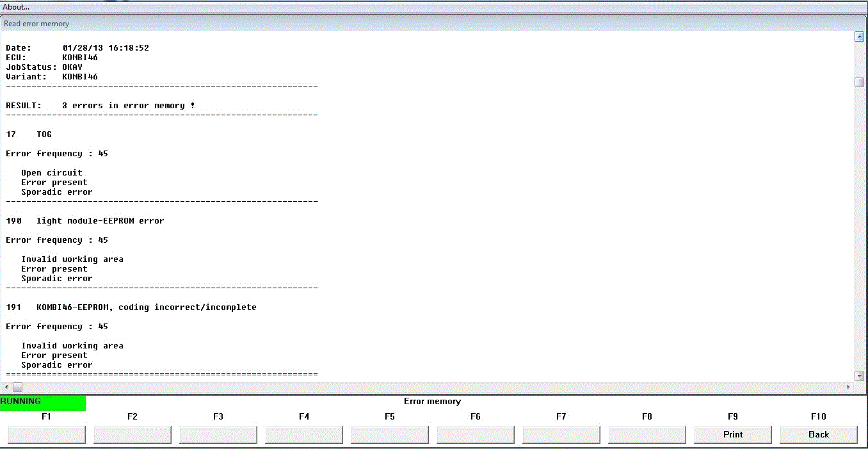This screenshot has width=868, height=449.
Task: Click the horizontal scrollbar left arrow
Action: point(6,387)
